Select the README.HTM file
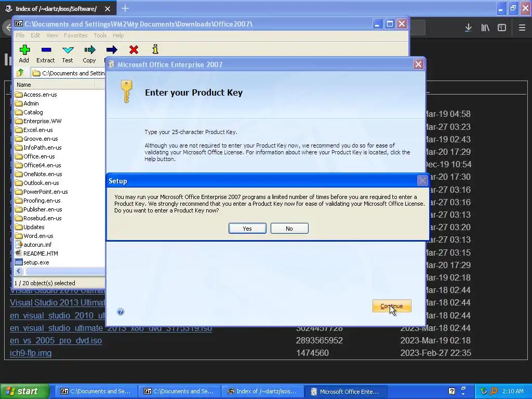Viewport: 532px width, 399px height. click(37, 254)
